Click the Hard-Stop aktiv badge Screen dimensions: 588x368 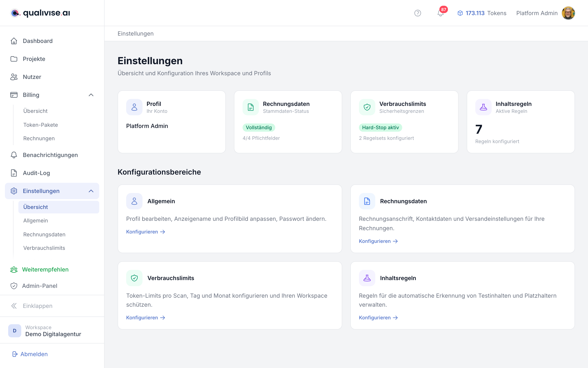click(x=380, y=128)
